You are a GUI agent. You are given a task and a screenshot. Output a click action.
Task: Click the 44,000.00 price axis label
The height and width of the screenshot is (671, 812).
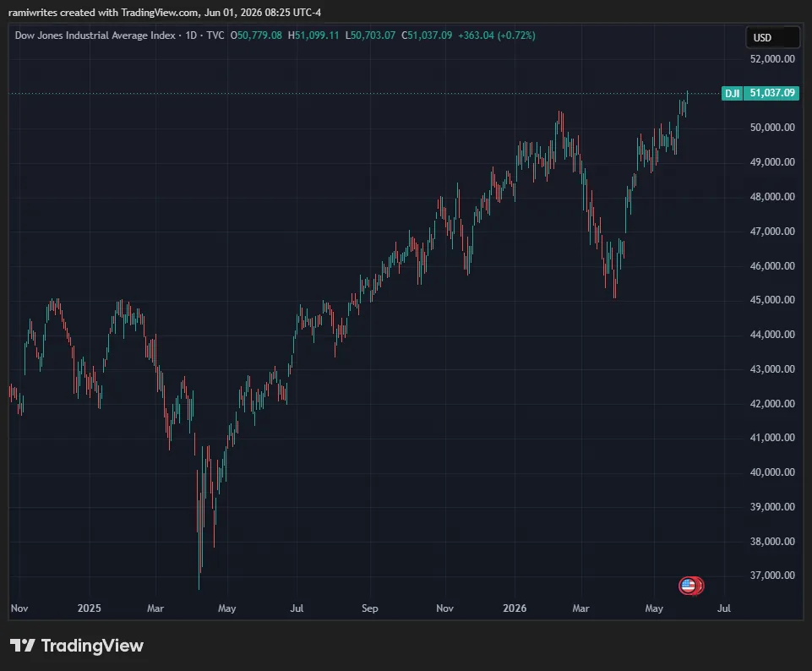click(x=772, y=335)
